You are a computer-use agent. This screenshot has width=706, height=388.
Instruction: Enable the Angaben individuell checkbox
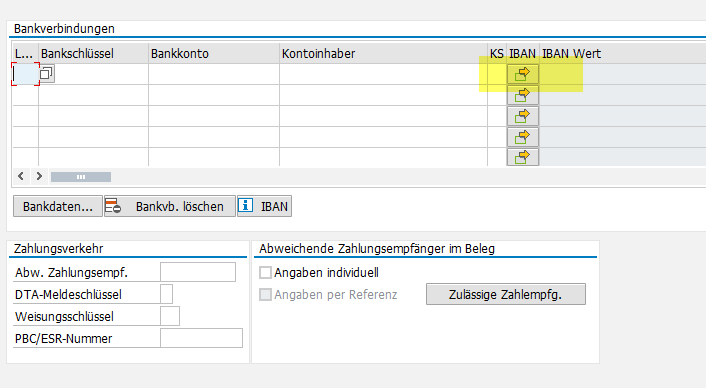point(265,272)
